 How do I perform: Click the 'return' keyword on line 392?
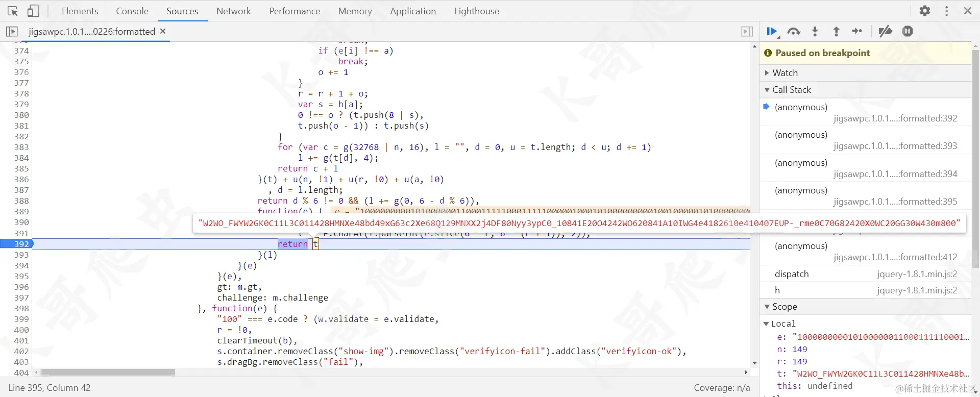click(292, 244)
